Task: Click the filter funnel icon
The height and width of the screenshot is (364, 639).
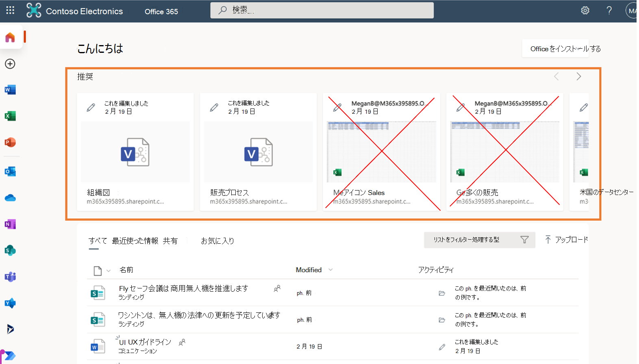Action: pos(524,240)
